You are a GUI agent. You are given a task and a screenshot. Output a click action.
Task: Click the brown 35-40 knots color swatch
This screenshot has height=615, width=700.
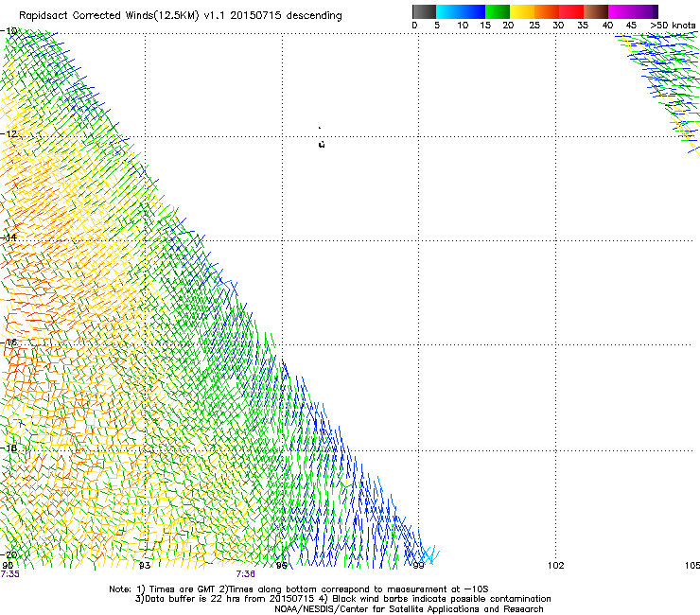[x=596, y=11]
